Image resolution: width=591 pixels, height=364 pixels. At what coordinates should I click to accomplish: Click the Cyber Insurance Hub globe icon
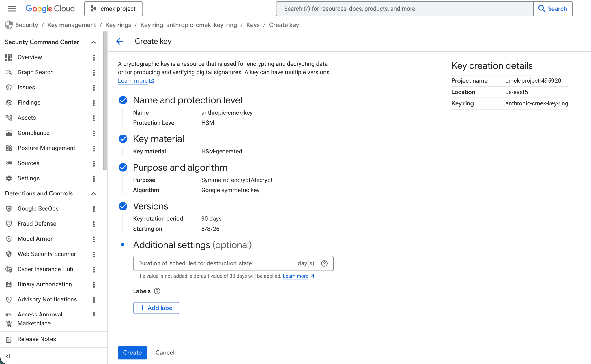(x=9, y=269)
